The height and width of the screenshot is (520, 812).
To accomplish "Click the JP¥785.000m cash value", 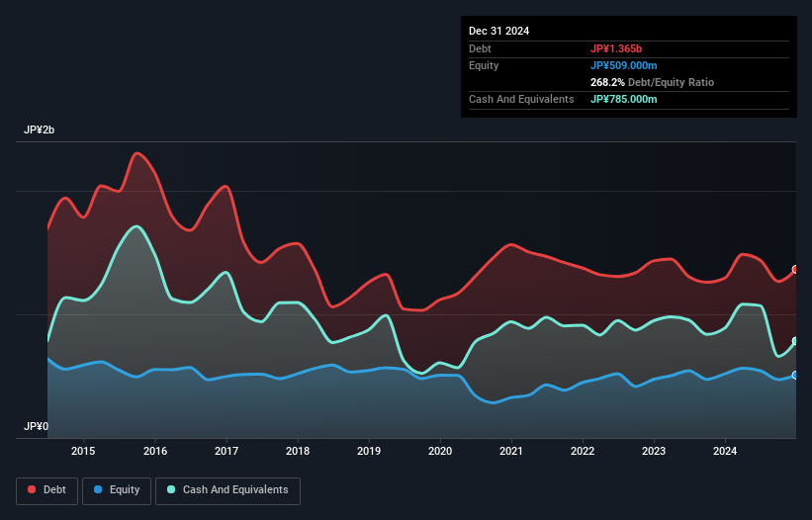I will pyautogui.click(x=623, y=99).
